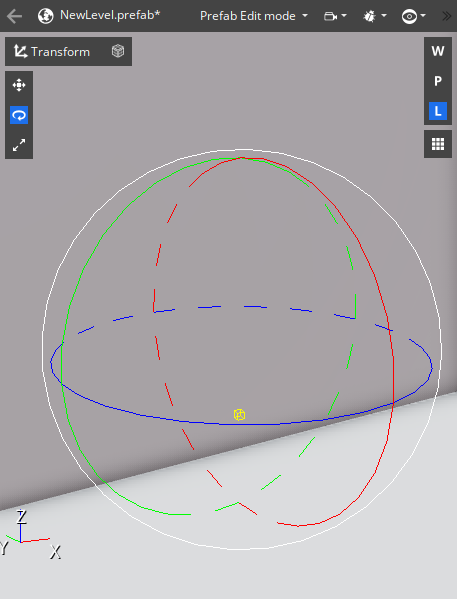This screenshot has height=599, width=457.
Task: Select the Rotate gizmo tool
Action: click(19, 115)
